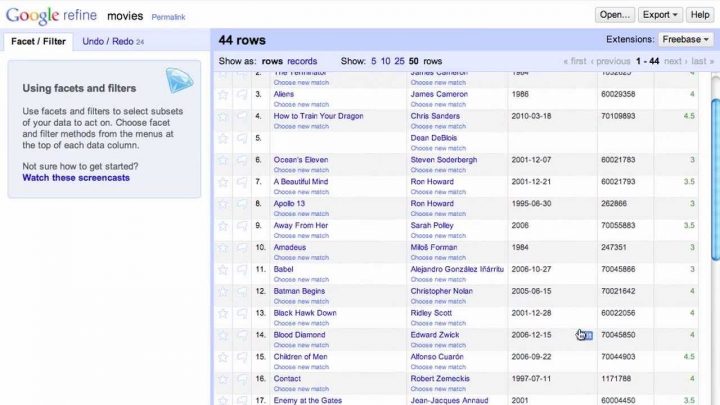Star row 8 Apollo 13
Viewport: 720px width, 405px height.
223,204
